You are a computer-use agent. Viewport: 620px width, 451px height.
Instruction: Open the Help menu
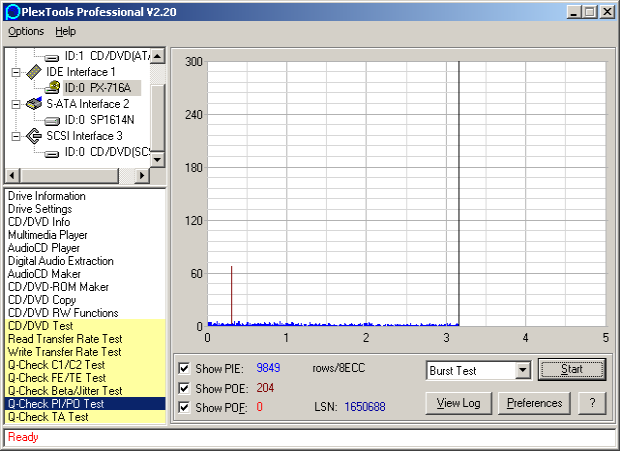click(x=65, y=31)
